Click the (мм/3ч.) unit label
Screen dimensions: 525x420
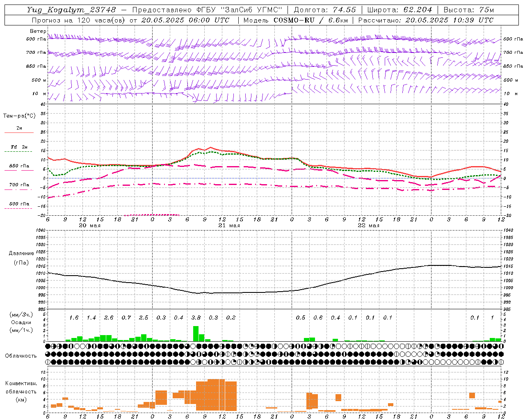[21, 315]
